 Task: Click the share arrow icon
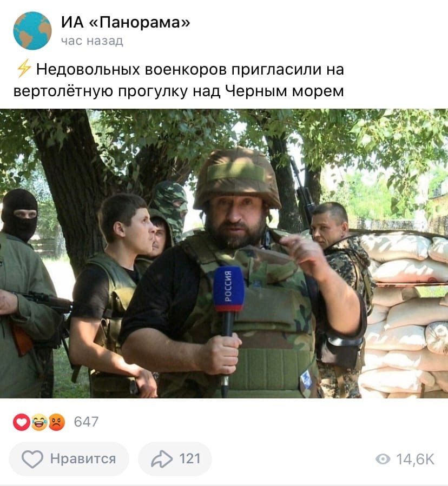162,459
